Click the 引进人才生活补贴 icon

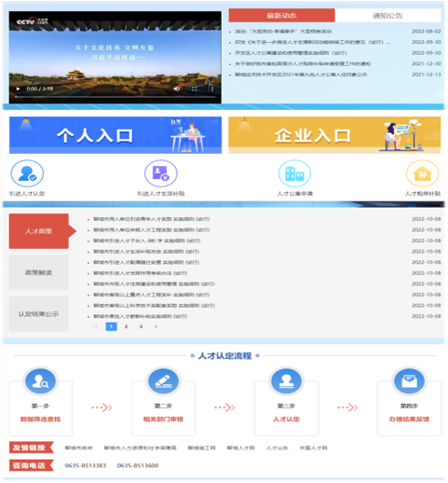coord(161,173)
